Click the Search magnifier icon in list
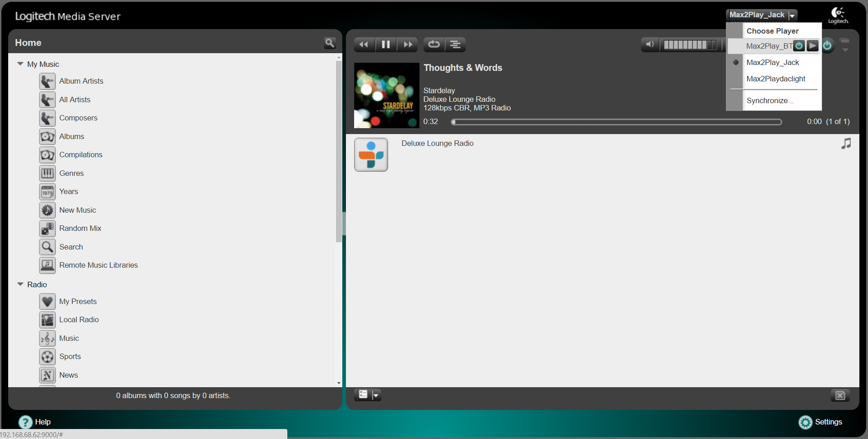 point(47,247)
